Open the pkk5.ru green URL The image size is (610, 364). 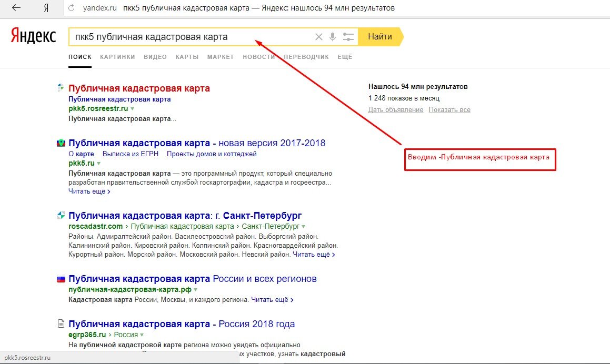(x=82, y=164)
